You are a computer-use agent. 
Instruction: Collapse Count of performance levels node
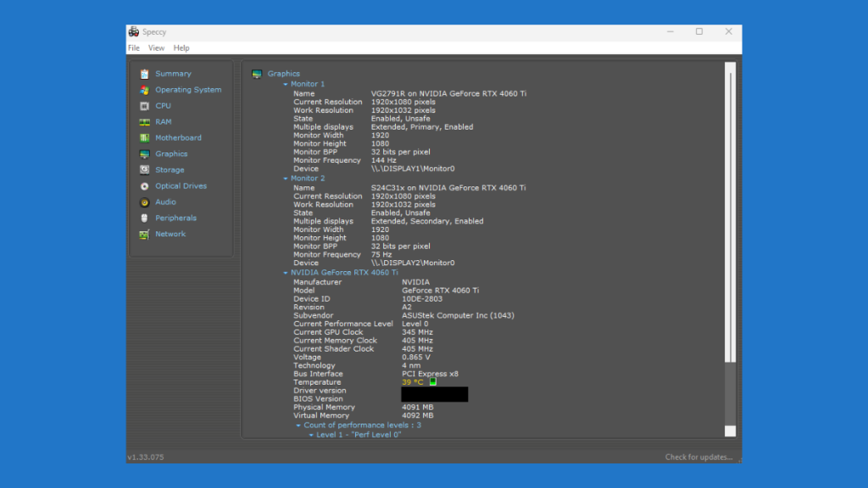(298, 425)
